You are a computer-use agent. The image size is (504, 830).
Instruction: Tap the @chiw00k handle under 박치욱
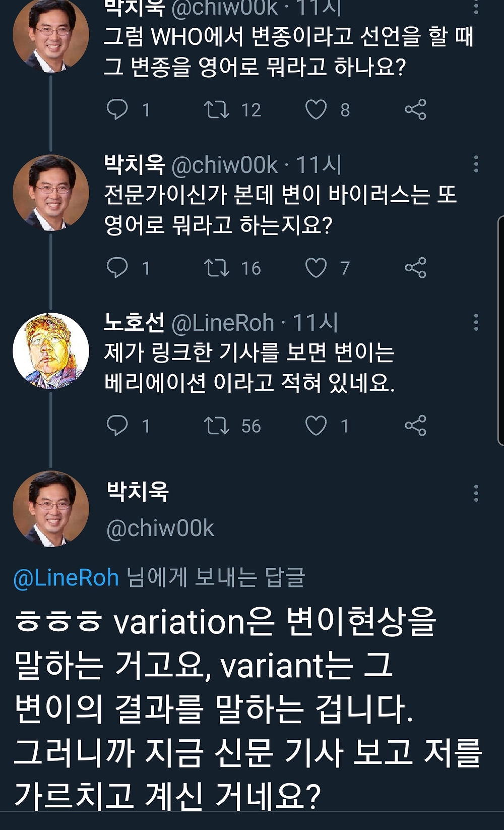click(x=160, y=528)
